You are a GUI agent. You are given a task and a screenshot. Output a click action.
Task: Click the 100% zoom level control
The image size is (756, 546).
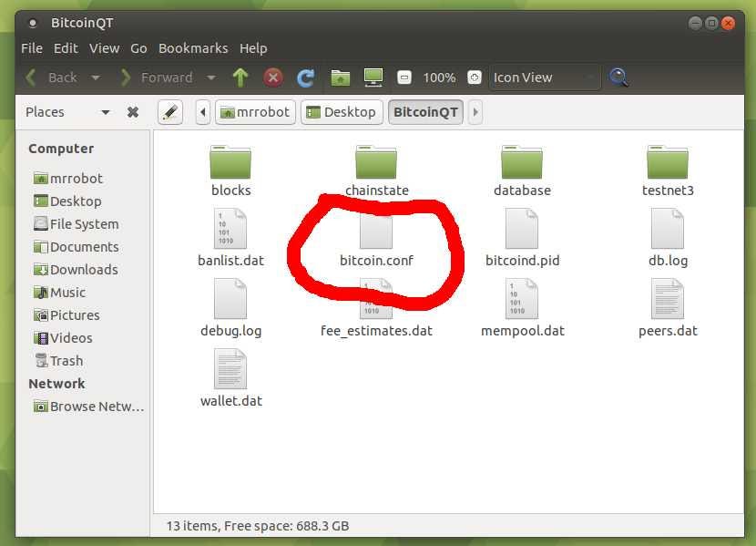point(439,77)
